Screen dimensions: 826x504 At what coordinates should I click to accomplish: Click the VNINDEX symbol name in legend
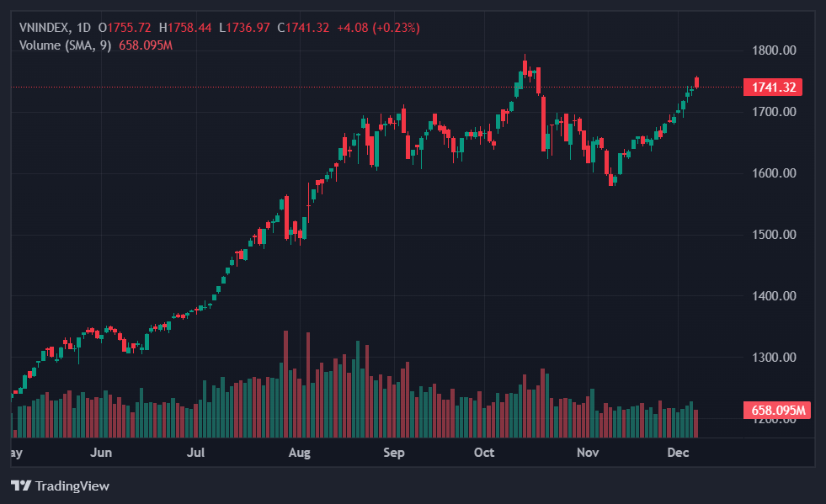(x=44, y=28)
